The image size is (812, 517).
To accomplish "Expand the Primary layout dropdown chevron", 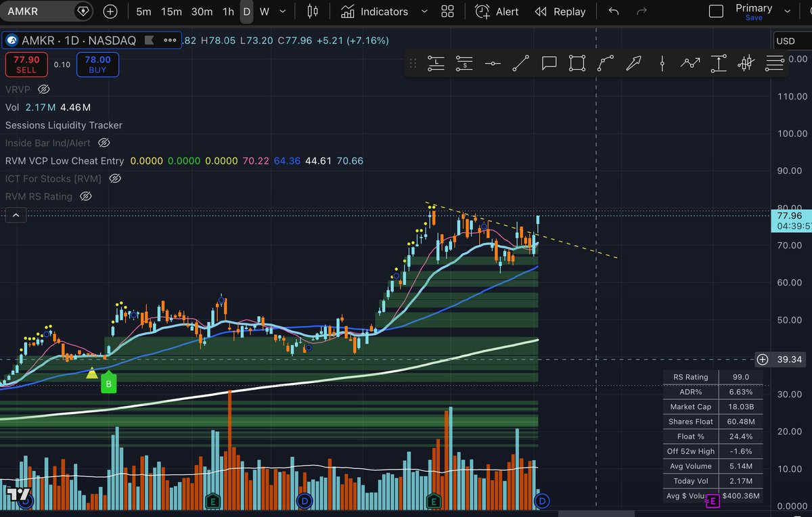I will [786, 12].
